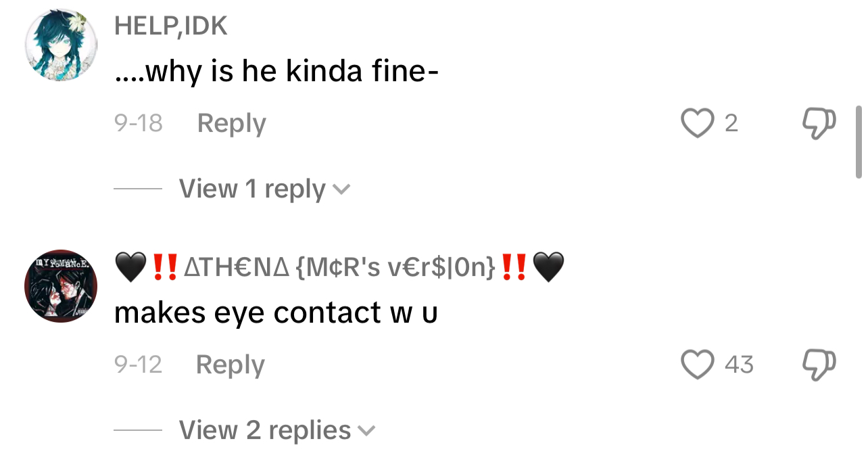Expand "View 2 replies" thread
868x464 pixels.
pos(265,430)
